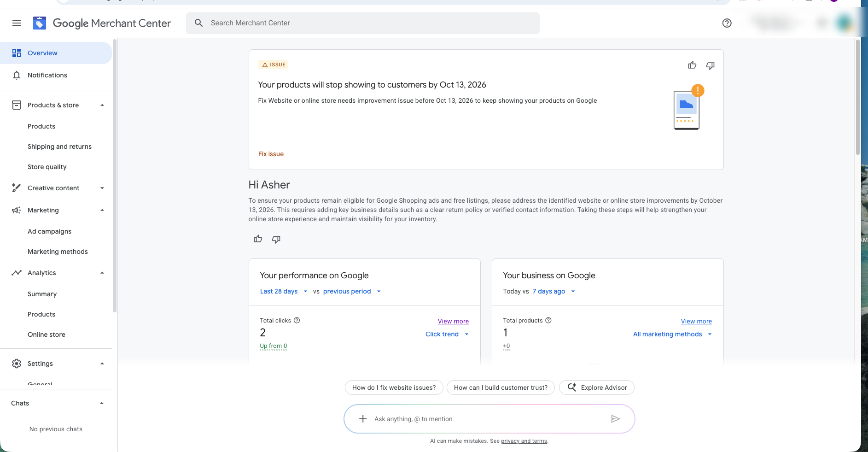
Task: Collapse the Products & store section
Action: pyautogui.click(x=102, y=105)
